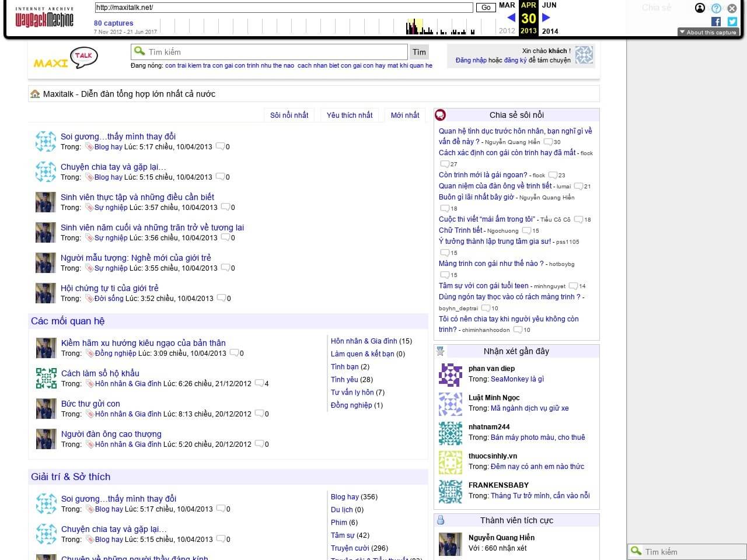Click the Maxi Talk site logo
747x560 pixels.
(x=66, y=58)
